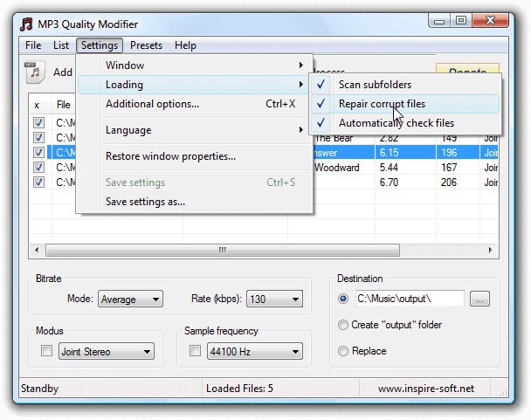Click the Language submenu arrow

(301, 130)
